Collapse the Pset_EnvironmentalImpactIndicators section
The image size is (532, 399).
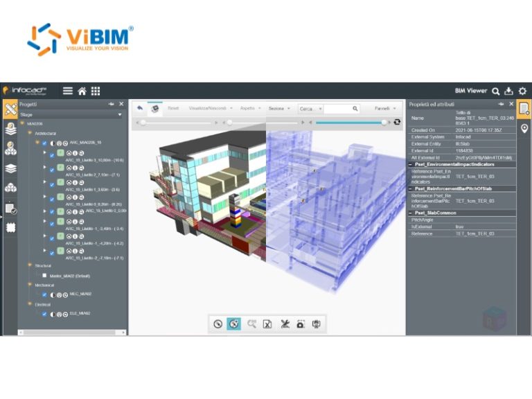point(410,165)
